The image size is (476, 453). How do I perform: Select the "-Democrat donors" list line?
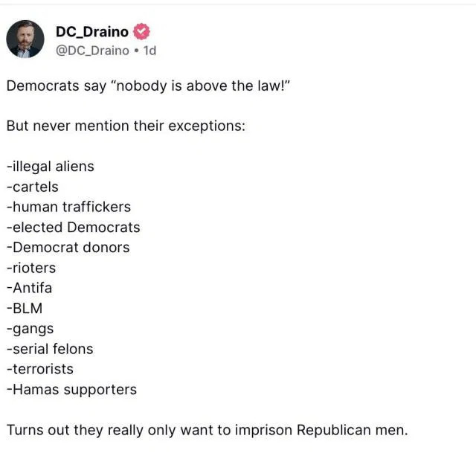pyautogui.click(x=68, y=247)
